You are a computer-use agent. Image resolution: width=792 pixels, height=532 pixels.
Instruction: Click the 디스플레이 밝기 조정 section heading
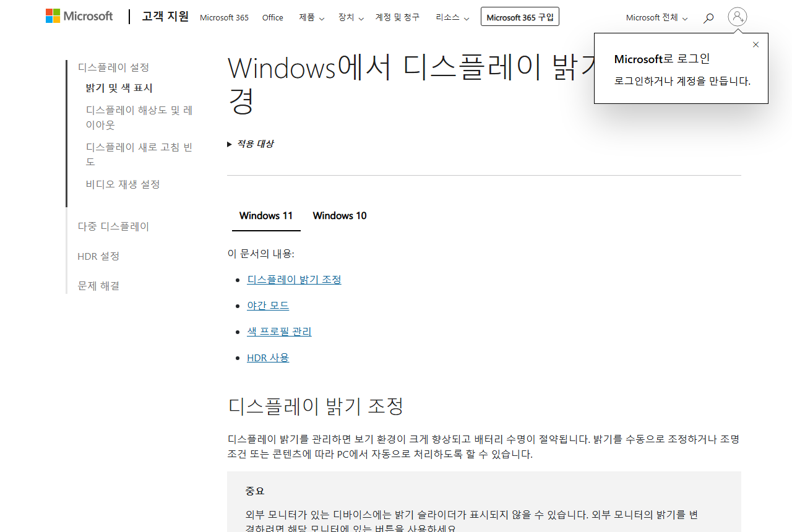[316, 406]
